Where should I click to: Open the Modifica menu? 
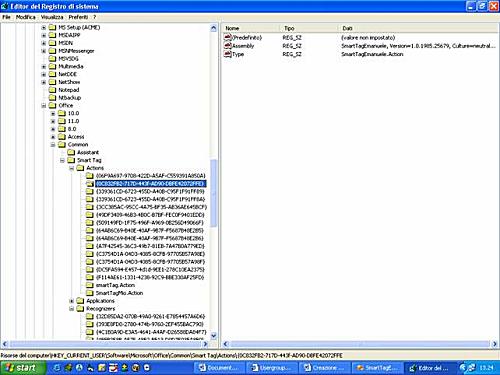pos(26,17)
